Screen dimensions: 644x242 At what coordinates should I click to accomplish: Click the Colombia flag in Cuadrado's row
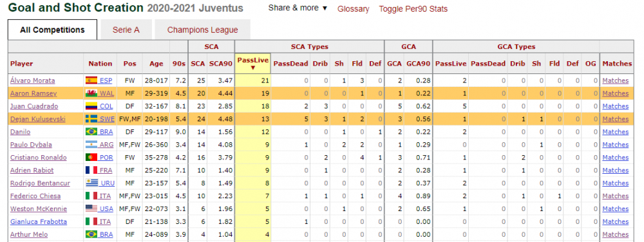click(91, 106)
